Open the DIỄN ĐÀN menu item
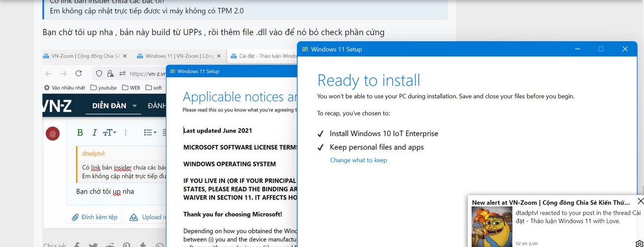This screenshot has height=247, width=644. coord(109,106)
